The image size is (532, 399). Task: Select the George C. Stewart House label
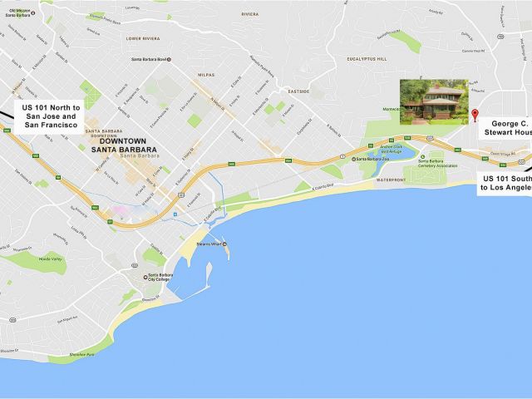(505, 128)
